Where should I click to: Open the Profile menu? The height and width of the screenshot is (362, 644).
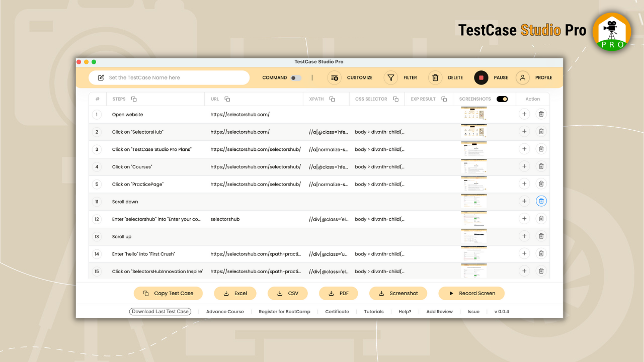[x=534, y=77]
